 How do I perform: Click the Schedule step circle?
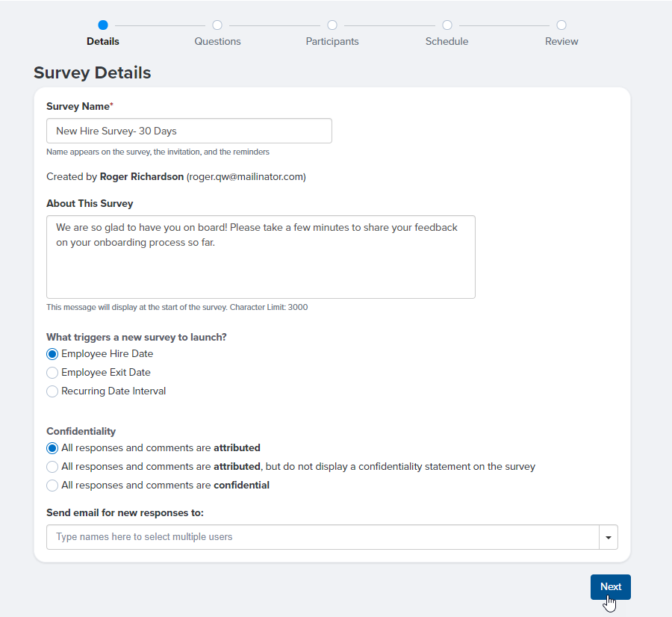(x=447, y=25)
